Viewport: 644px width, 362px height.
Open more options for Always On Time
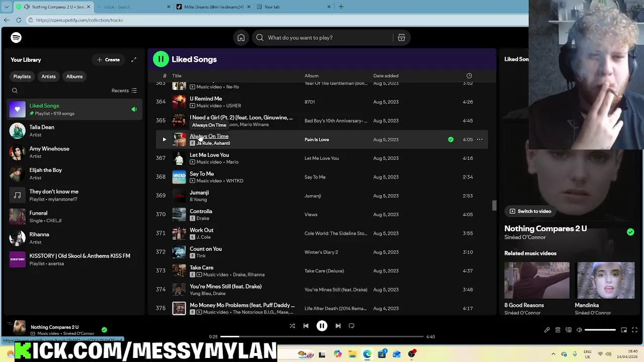(x=479, y=140)
